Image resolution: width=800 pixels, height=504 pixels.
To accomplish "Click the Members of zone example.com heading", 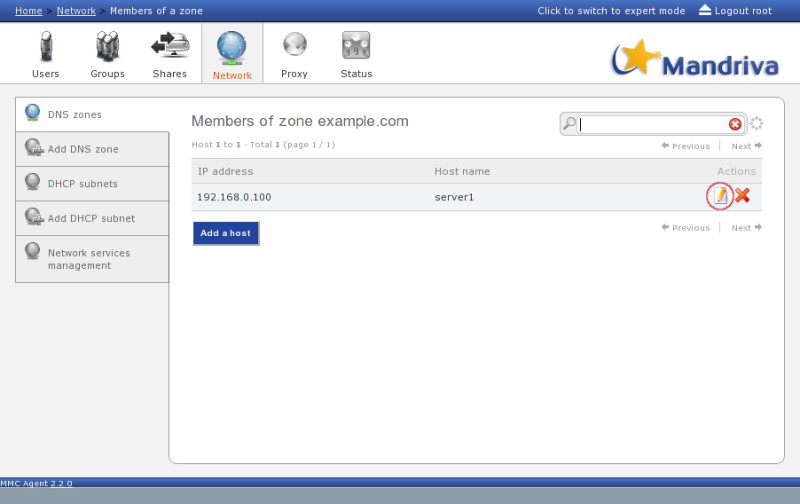I will click(x=300, y=121).
